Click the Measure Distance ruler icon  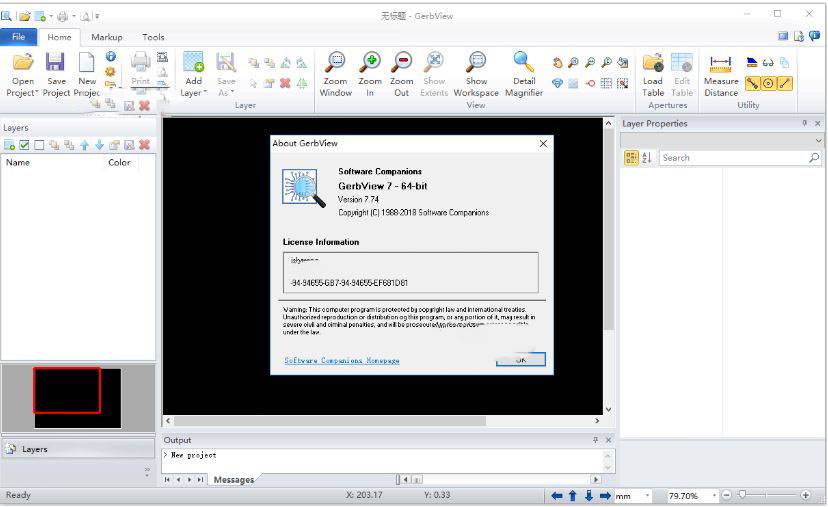pos(720,63)
